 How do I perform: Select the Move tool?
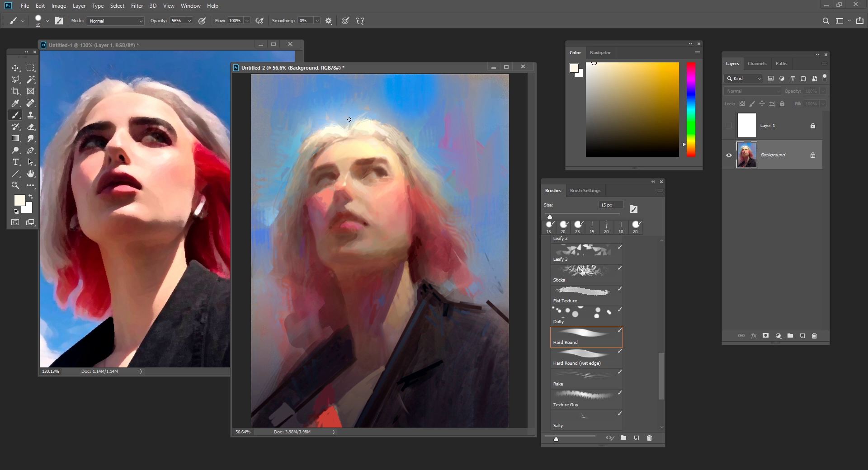point(15,68)
